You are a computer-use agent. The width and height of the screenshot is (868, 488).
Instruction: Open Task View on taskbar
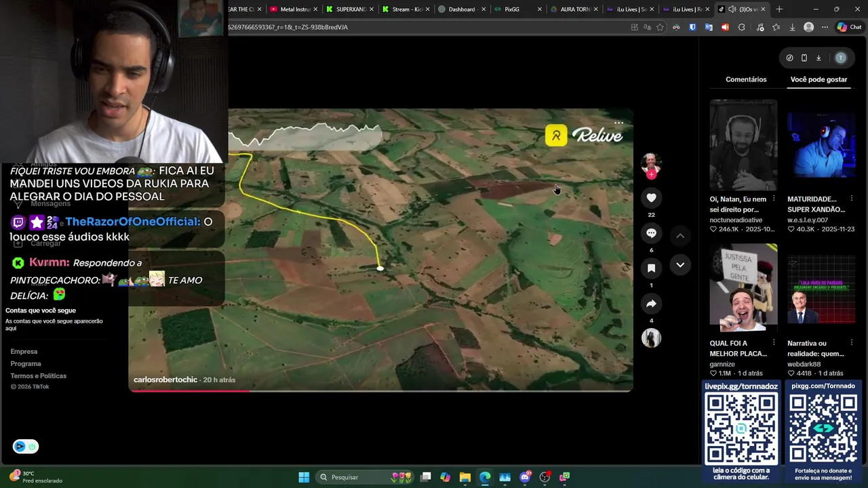coord(425,477)
